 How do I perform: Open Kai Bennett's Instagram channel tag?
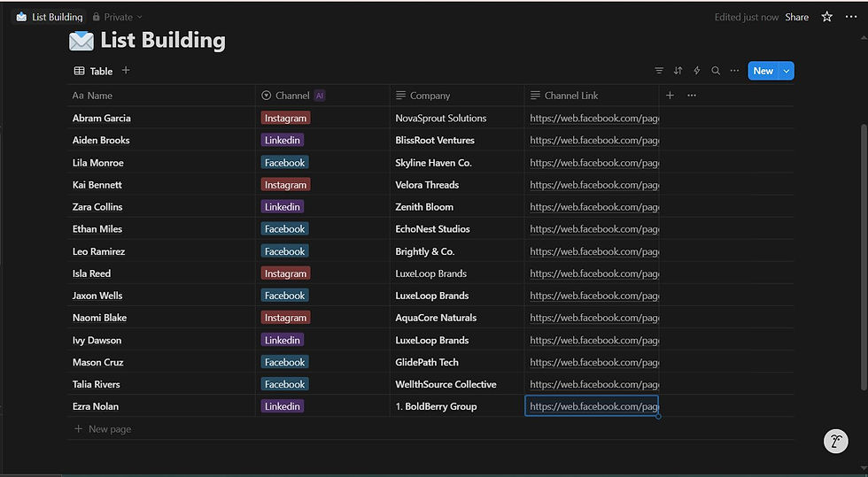(x=285, y=185)
